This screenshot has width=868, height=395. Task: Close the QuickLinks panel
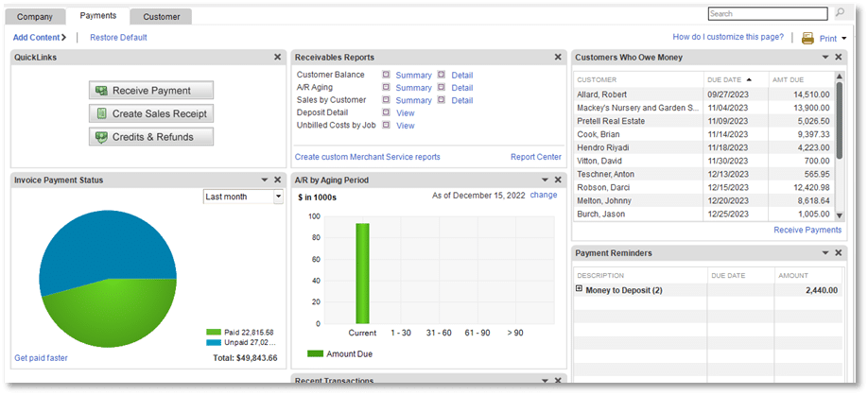277,57
